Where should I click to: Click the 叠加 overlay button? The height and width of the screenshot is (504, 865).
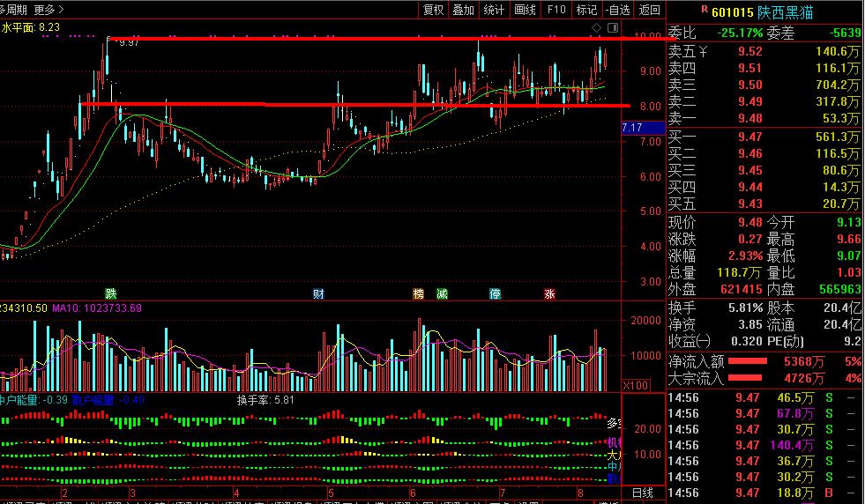pyautogui.click(x=464, y=10)
